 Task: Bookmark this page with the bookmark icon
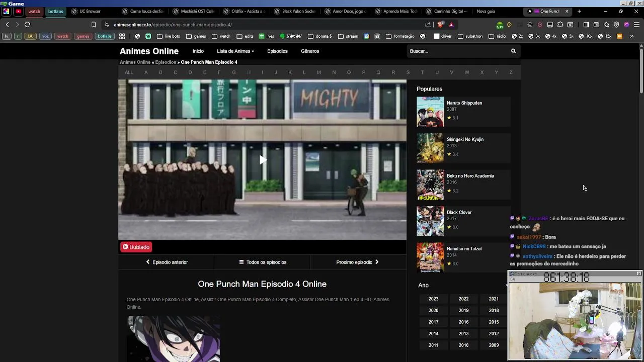pos(93,25)
